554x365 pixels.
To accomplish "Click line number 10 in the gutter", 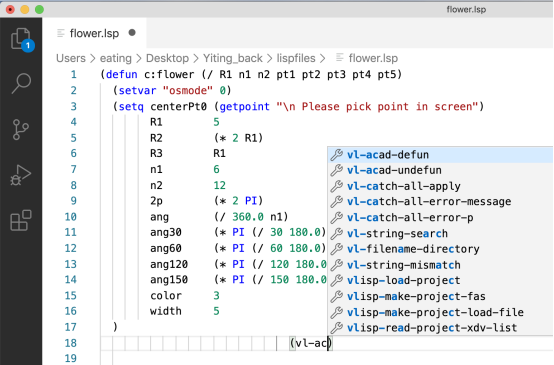I will (x=71, y=217).
